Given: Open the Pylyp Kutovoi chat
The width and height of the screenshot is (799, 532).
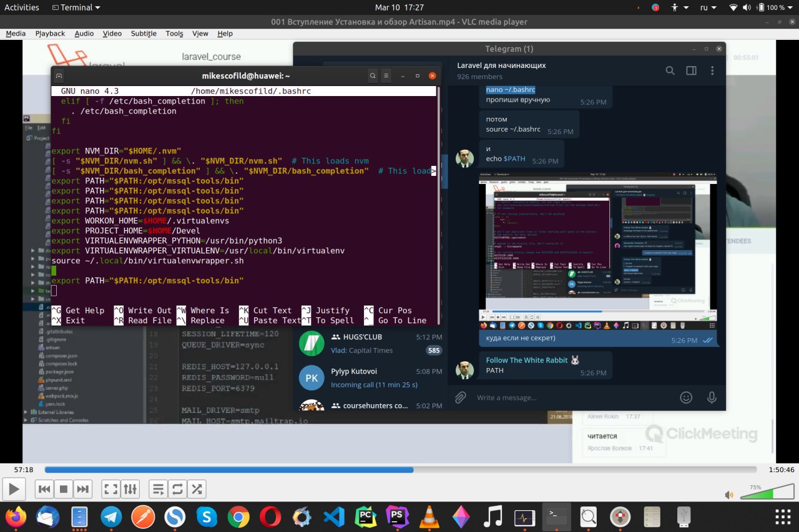Looking at the screenshot, I should pos(370,378).
